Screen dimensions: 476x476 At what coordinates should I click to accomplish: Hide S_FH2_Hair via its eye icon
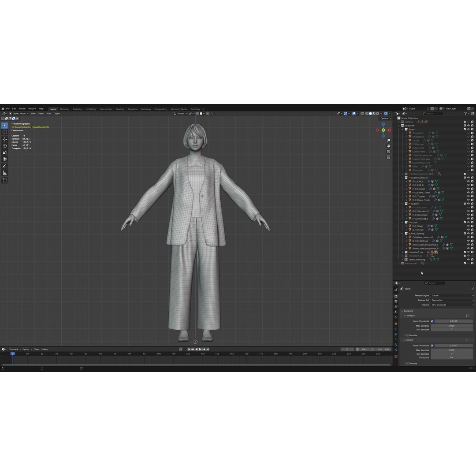point(469,230)
